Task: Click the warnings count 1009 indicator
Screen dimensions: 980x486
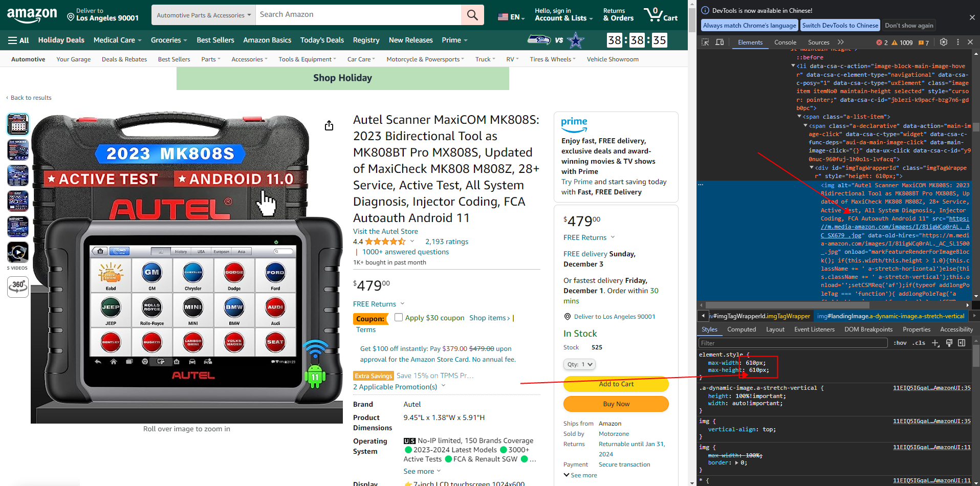Action: [x=902, y=42]
